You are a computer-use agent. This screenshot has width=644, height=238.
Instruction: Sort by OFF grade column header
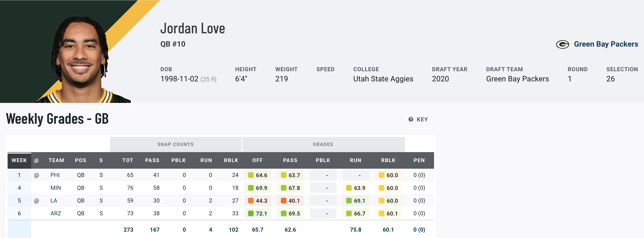pos(257,160)
